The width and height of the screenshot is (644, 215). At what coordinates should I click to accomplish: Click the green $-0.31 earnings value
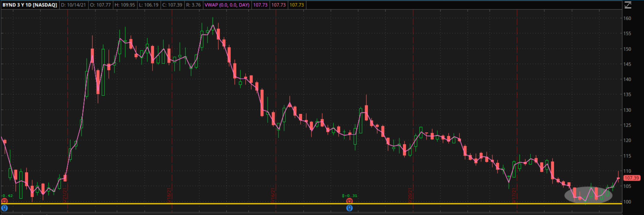pos(350,196)
